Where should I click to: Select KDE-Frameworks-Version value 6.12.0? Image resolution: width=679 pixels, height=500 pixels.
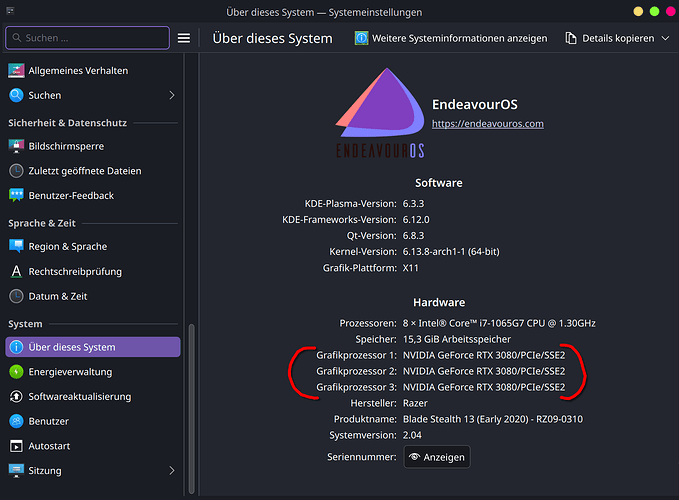tap(416, 219)
